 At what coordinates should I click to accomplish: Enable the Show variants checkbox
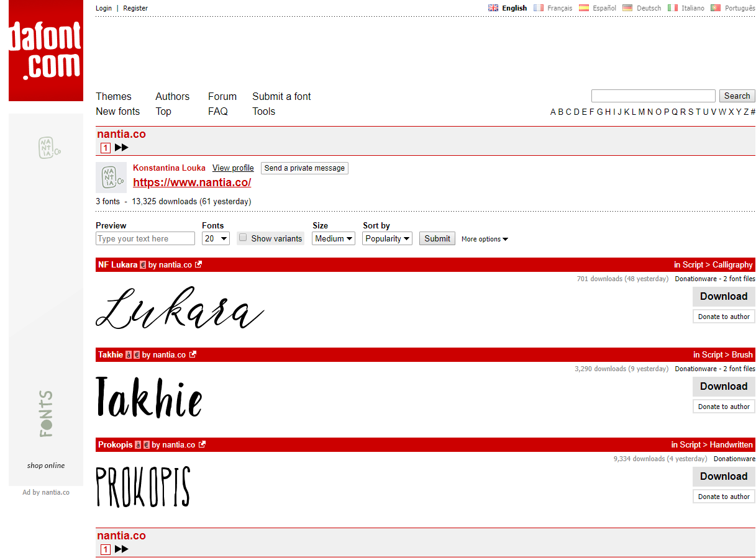[x=243, y=238]
